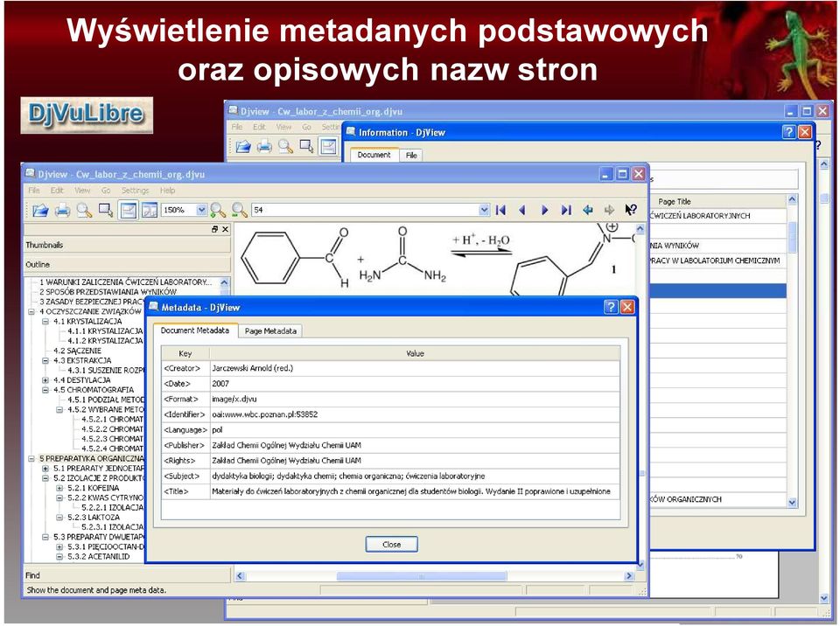The image size is (840, 626).
Task: Select outline item 5.3.2 ACETANILID
Action: click(x=98, y=557)
